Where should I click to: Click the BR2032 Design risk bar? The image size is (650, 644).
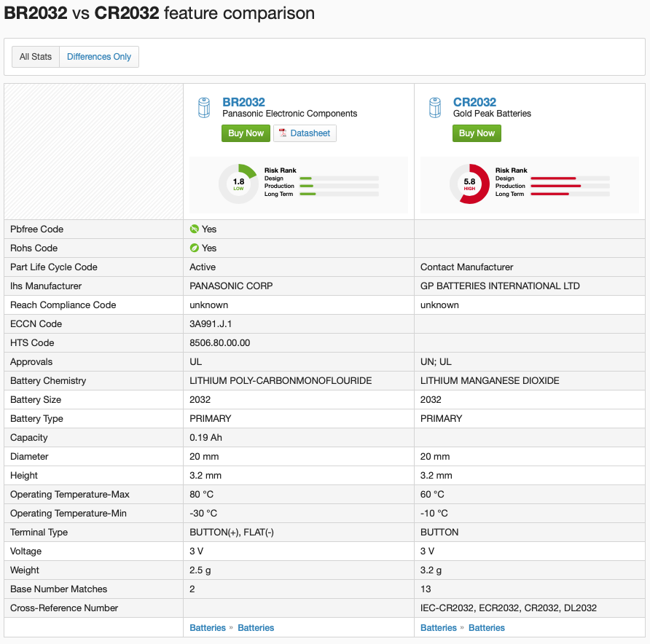[x=339, y=178]
